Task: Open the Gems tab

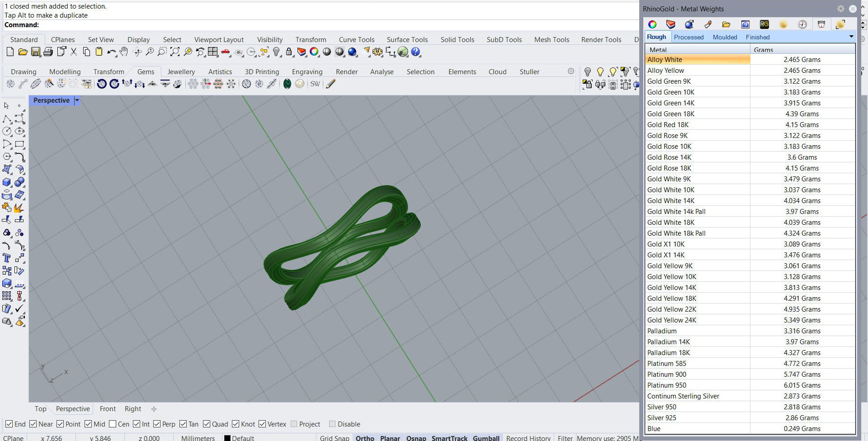Action: [x=146, y=71]
